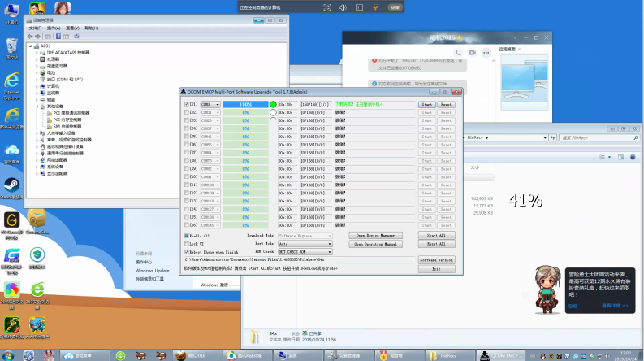Click the scan hardware icon in Device Manager toolbar
The height and width of the screenshot is (361, 644).
(76, 37)
